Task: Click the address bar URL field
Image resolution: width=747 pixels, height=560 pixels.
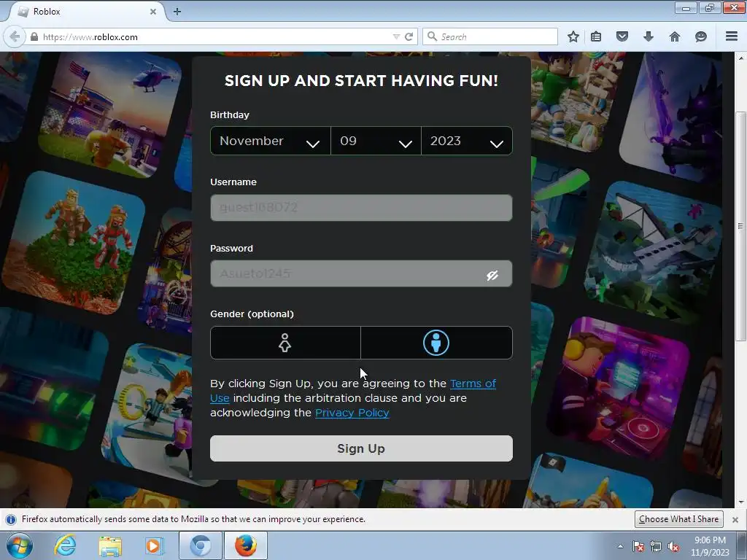Action: point(214,36)
